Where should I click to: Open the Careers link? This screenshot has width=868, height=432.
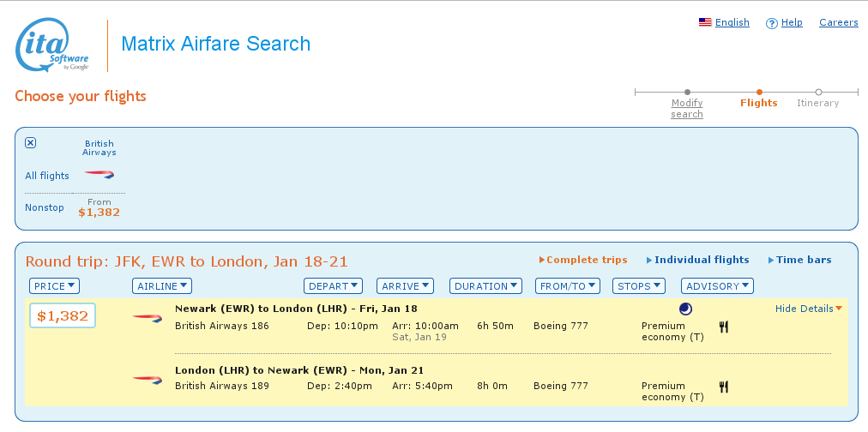[x=838, y=23]
